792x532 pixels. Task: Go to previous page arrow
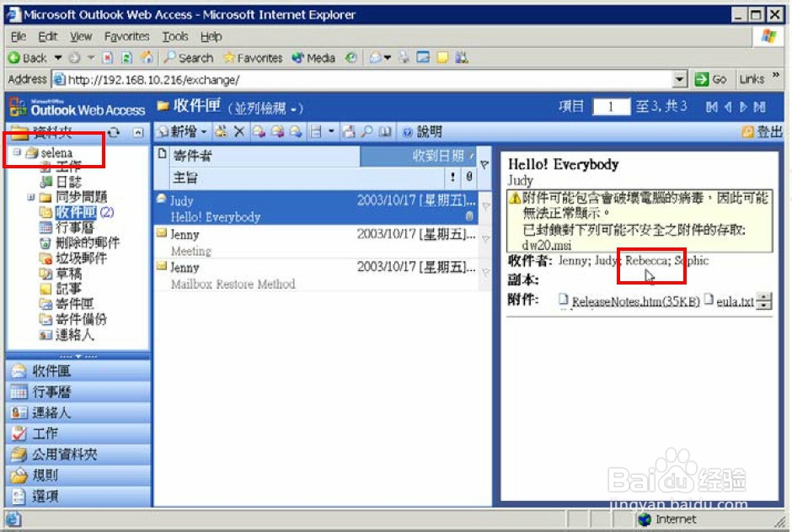pos(728,107)
